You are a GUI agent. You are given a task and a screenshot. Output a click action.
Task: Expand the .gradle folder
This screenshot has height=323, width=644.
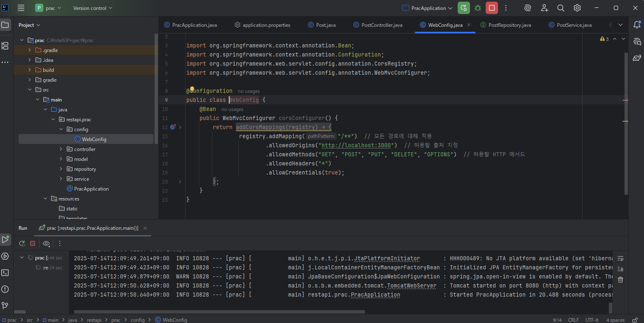(x=30, y=50)
